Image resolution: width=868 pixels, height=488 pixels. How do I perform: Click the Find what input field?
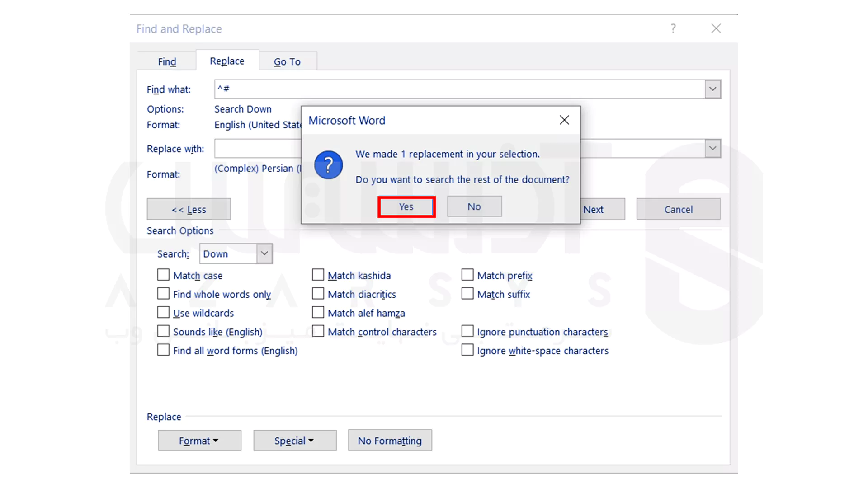coord(467,89)
